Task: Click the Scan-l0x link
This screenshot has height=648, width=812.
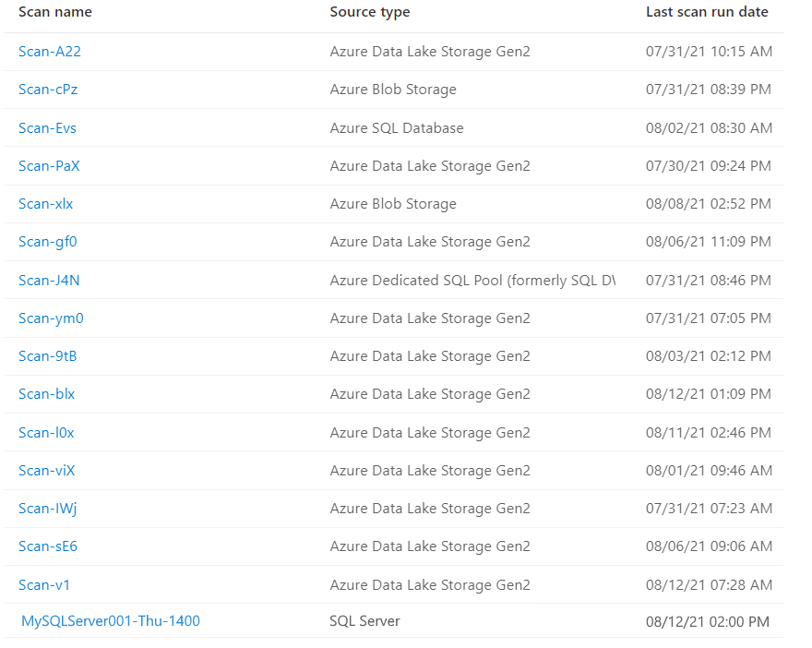Action: pyautogui.click(x=46, y=432)
